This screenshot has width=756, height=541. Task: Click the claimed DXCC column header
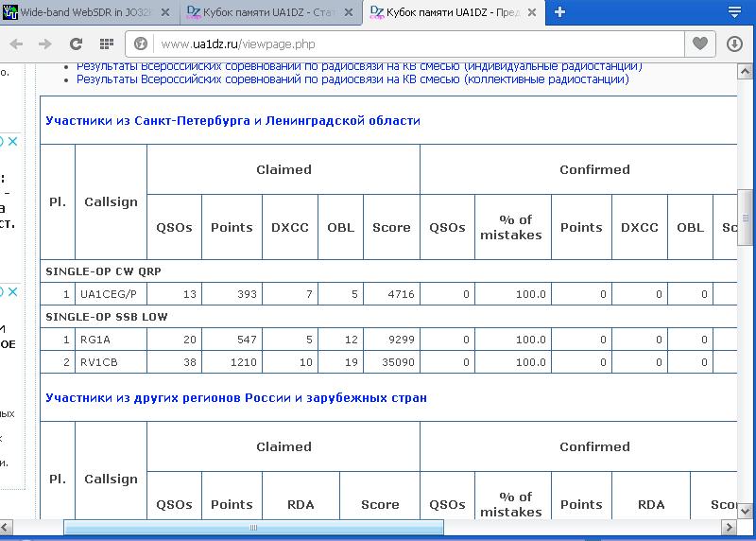click(x=290, y=227)
